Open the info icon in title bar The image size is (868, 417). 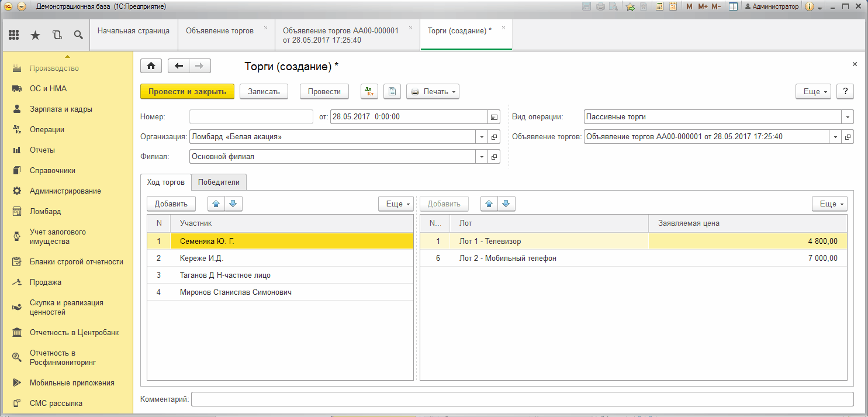click(x=810, y=6)
